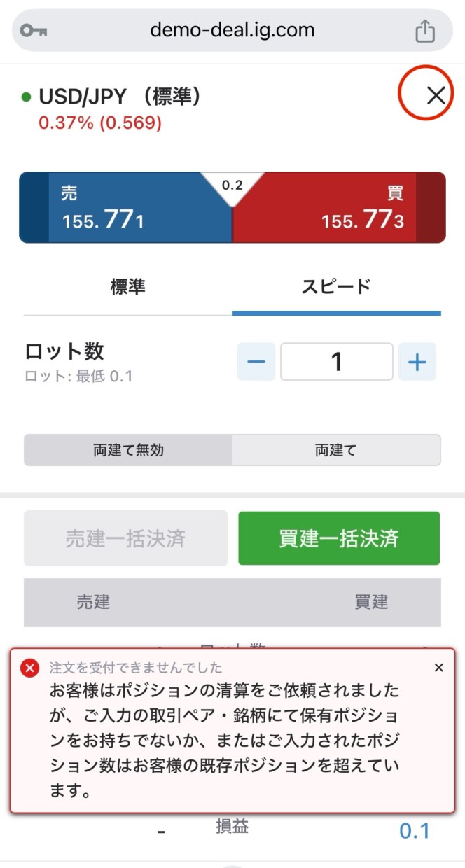Click the lot size input field
Screen dimensions: 465x868
[x=337, y=362]
